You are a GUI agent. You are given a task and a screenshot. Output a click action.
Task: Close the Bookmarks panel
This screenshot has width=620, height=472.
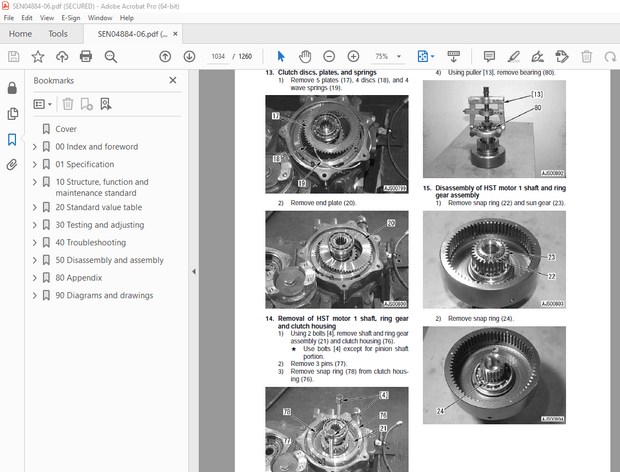[173, 80]
